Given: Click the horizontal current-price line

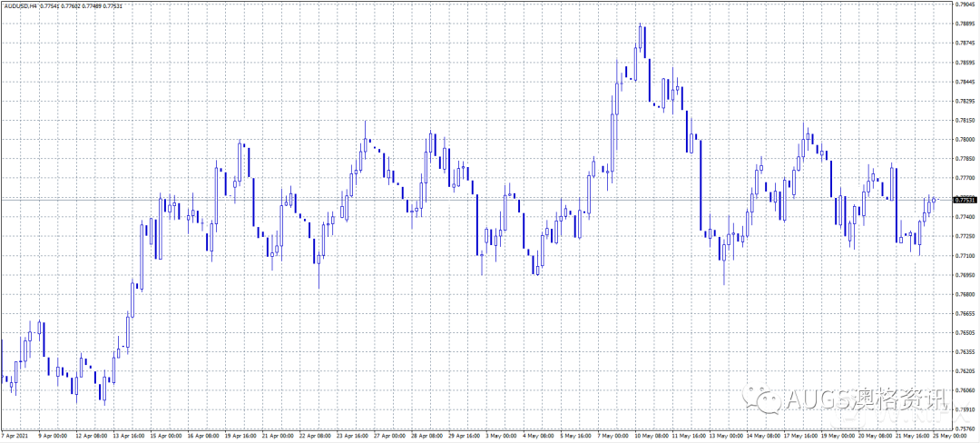Looking at the screenshot, I should click(454, 199).
